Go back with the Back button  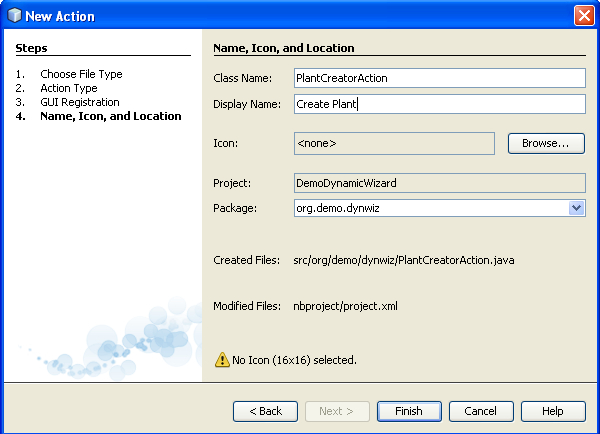tap(265, 411)
